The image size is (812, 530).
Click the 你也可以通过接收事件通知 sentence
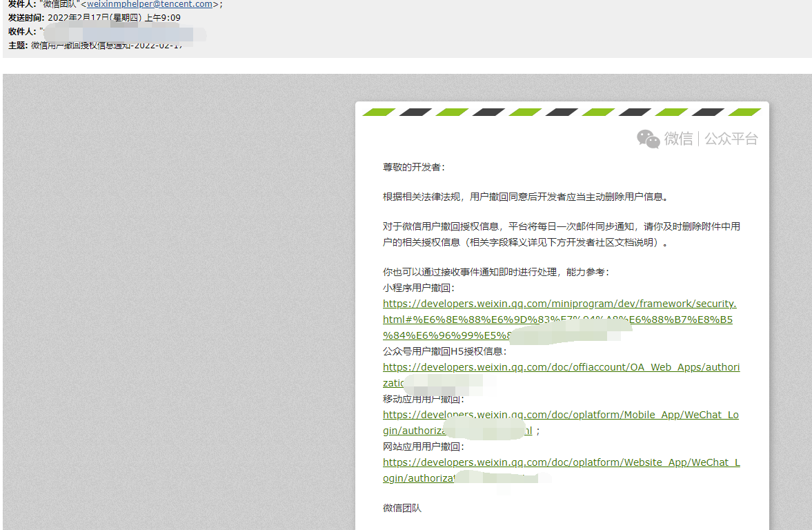click(x=496, y=273)
